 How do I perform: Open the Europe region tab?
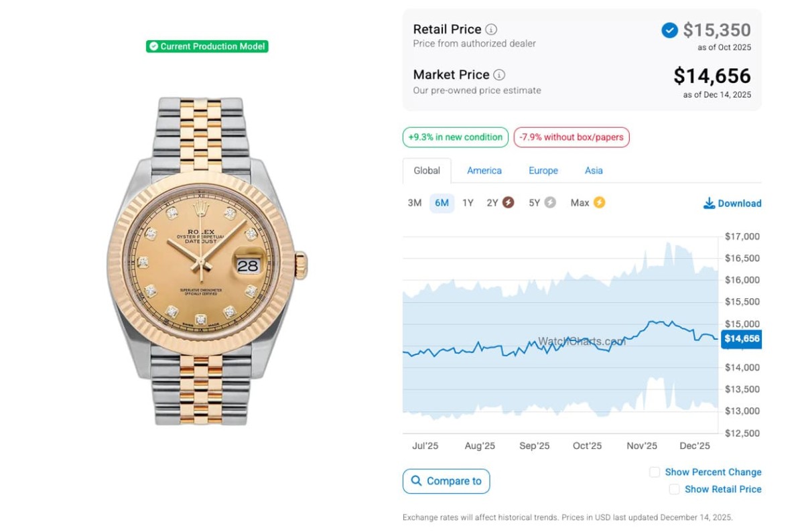tap(543, 171)
